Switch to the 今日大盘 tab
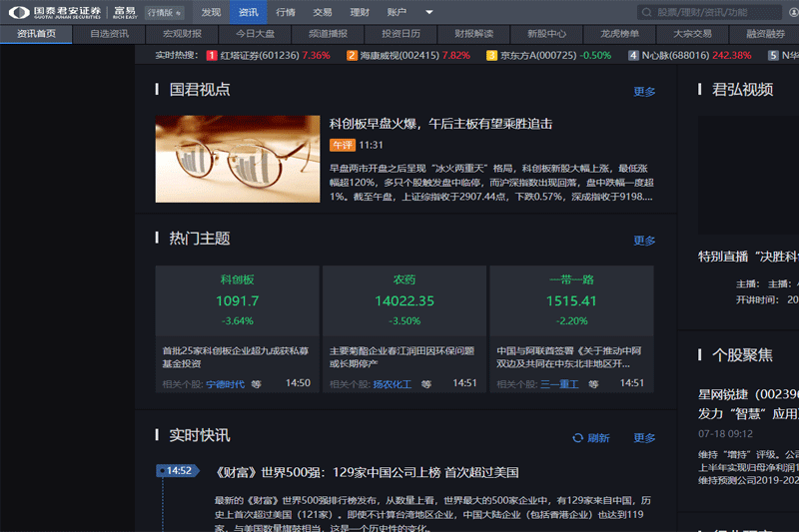 (255, 34)
